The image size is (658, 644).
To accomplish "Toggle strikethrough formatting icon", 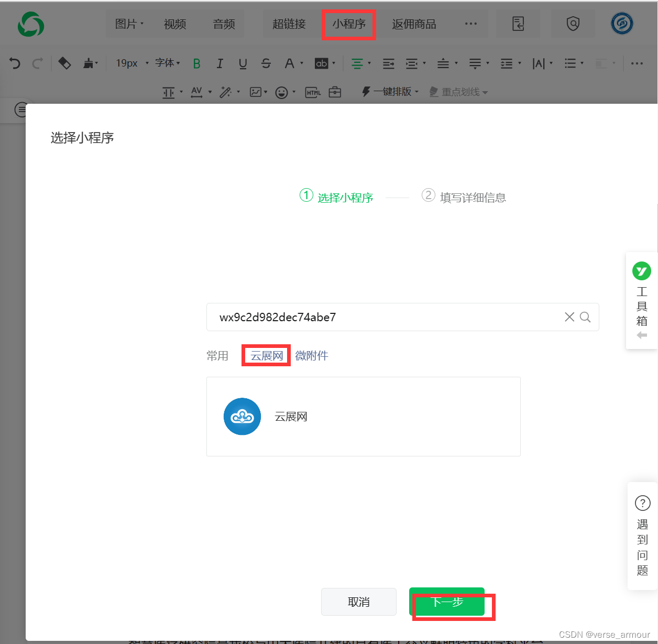I will click(266, 63).
